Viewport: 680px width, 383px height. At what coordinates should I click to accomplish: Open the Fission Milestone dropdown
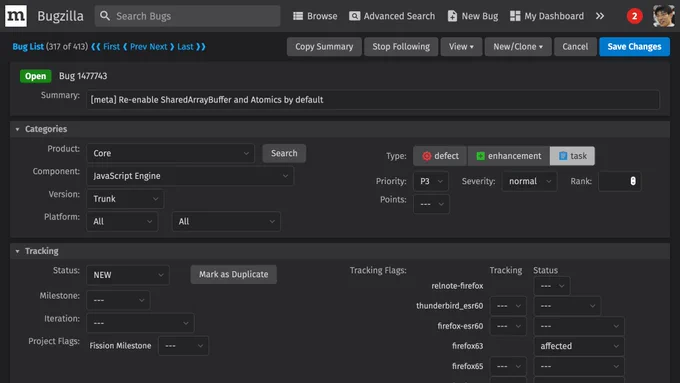pos(183,346)
